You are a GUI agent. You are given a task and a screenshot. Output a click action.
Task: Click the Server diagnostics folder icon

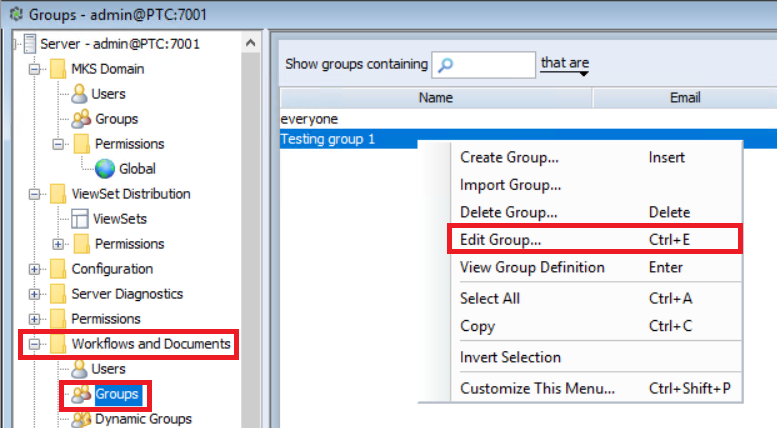coord(58,294)
